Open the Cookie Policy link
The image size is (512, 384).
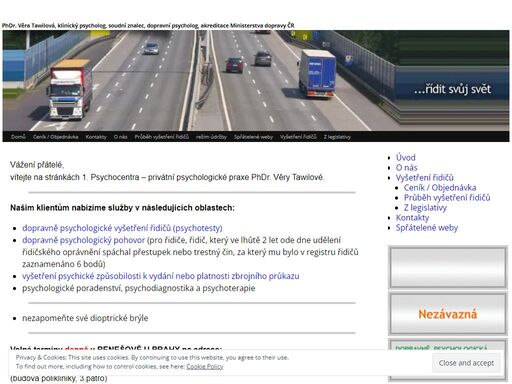tap(205, 366)
